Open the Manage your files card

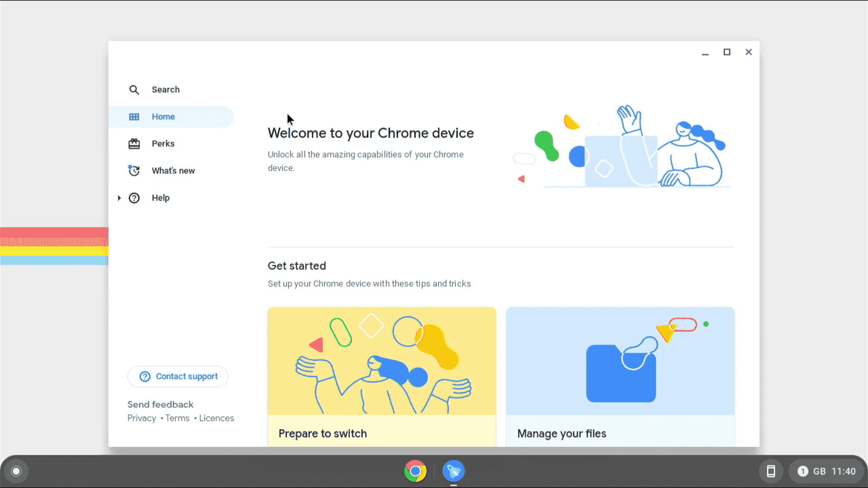pos(620,377)
